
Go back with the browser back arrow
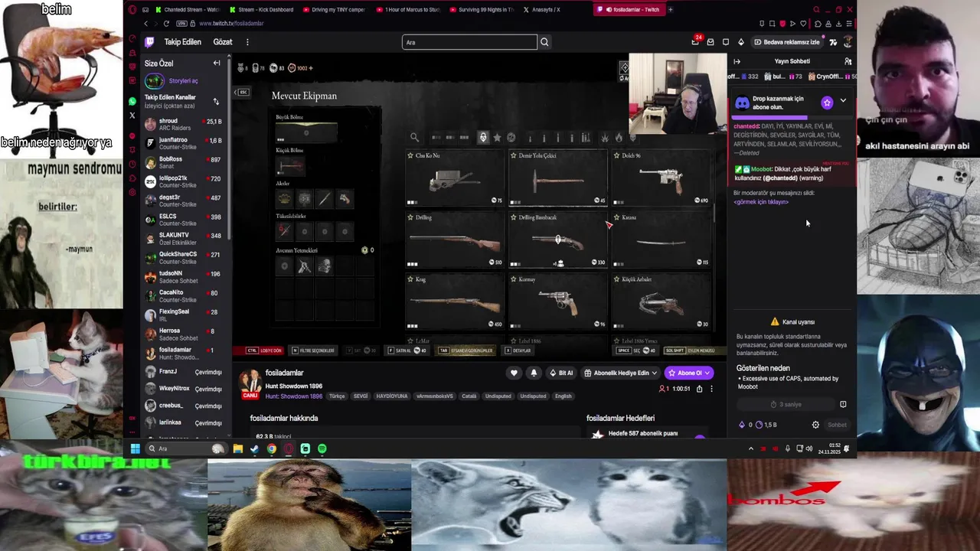145,24
